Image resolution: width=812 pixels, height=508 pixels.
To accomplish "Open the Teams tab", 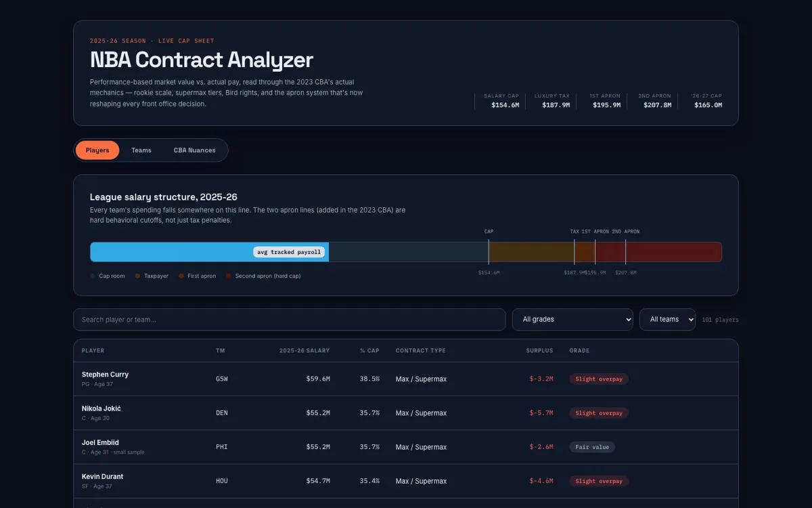I will 141,150.
